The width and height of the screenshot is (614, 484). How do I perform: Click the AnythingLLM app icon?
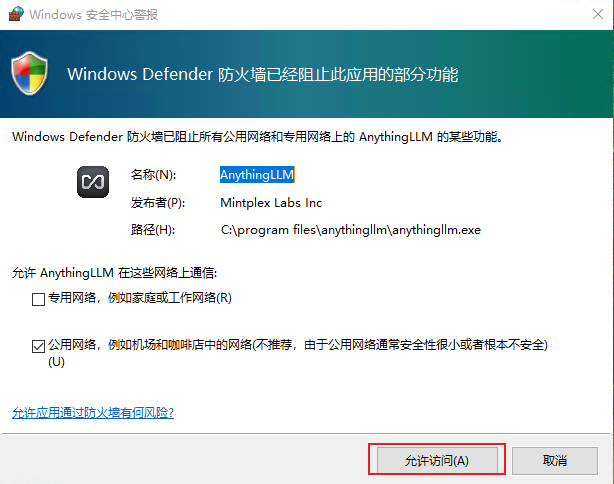(93, 182)
